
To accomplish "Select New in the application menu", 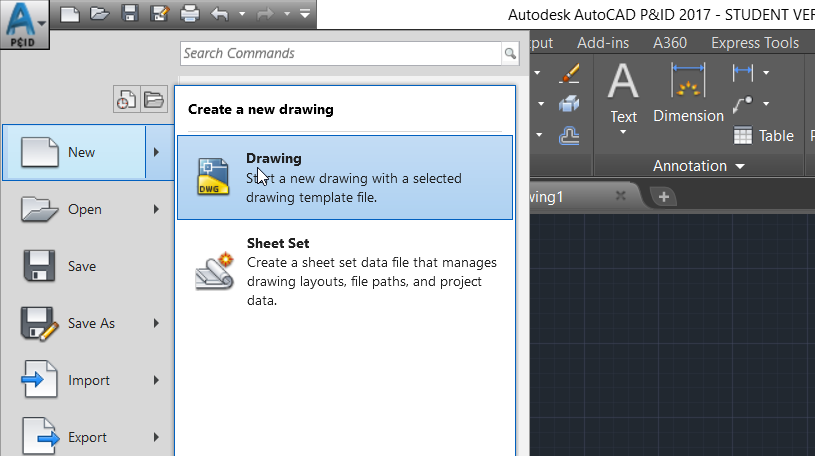I will pos(74,152).
